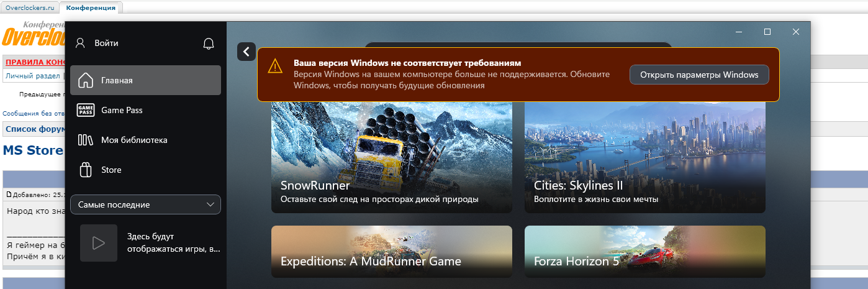Viewport: 868px width, 289px height.
Task: Click the yellow warning triangle icon
Action: point(275,67)
